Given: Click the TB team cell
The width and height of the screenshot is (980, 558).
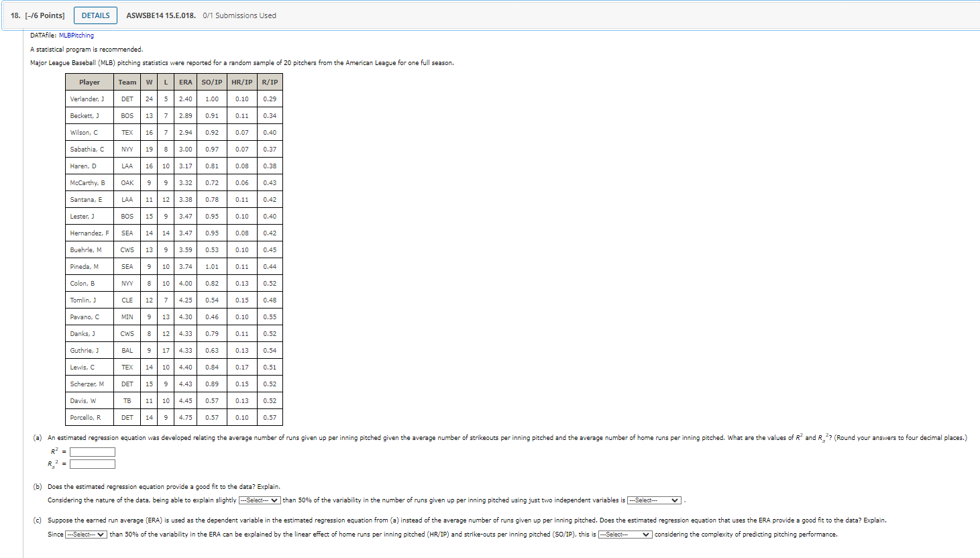Looking at the screenshot, I should point(127,400).
